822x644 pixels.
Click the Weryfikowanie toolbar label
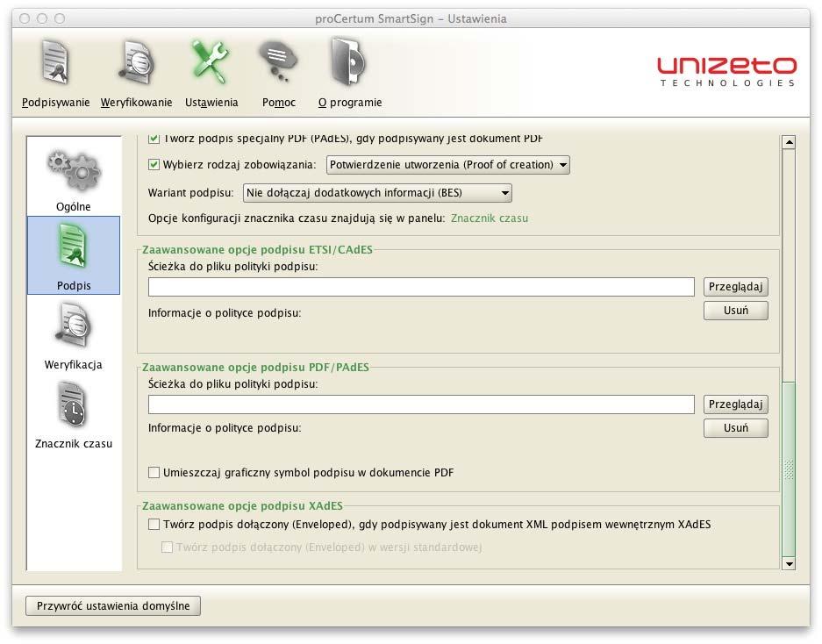click(136, 103)
